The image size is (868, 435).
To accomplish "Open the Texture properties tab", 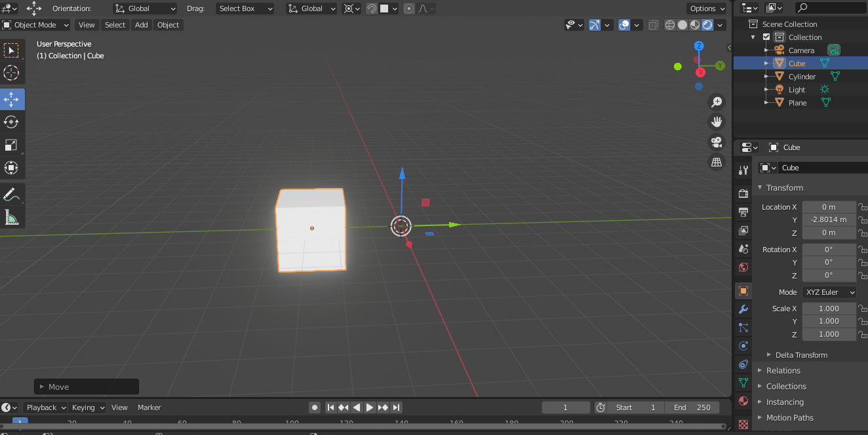I will coord(743,424).
